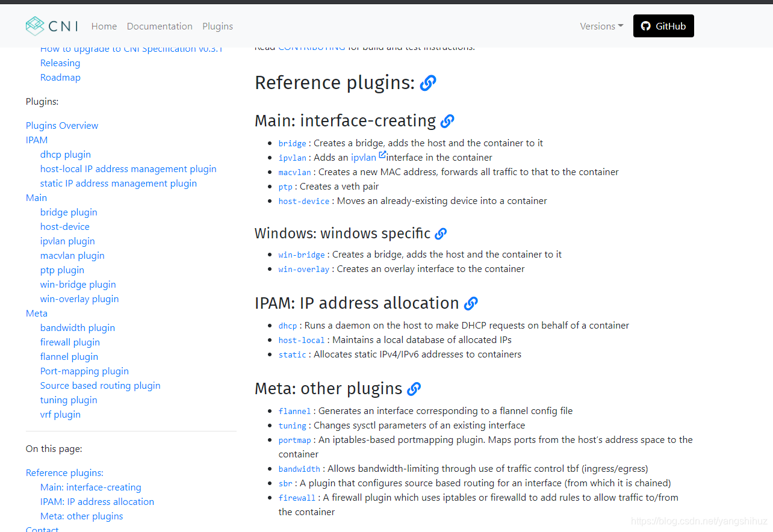This screenshot has height=532, width=773.
Task: Click the ipvlan code link in the Main list
Action: (x=293, y=158)
